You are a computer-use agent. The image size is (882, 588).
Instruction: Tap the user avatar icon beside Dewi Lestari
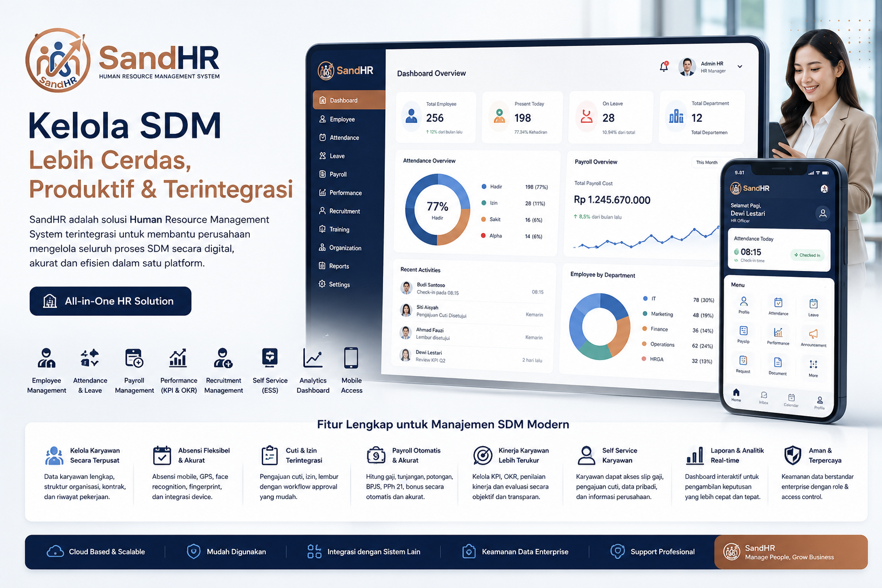pos(823,213)
